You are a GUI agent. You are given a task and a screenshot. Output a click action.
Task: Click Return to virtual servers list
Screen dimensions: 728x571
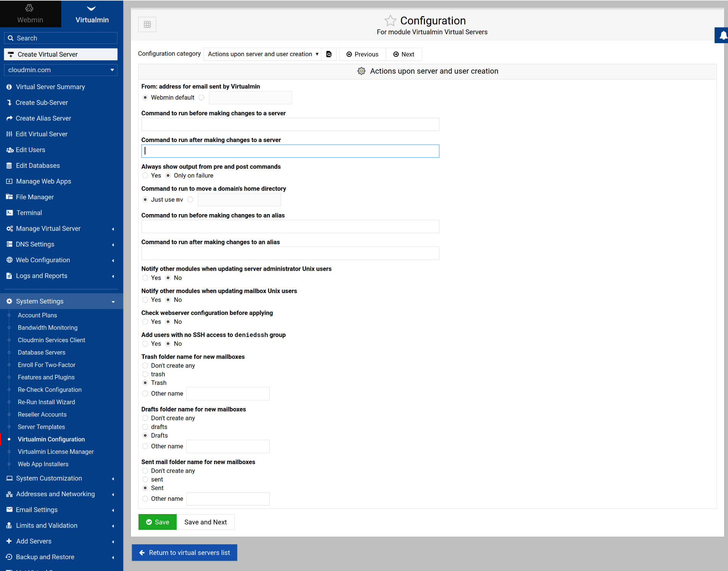(x=185, y=553)
